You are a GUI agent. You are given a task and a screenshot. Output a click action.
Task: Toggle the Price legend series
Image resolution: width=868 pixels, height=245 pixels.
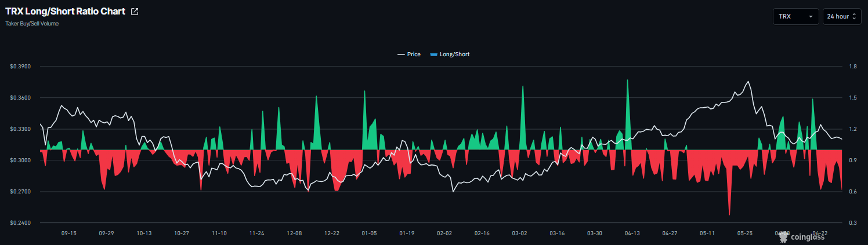(409, 54)
